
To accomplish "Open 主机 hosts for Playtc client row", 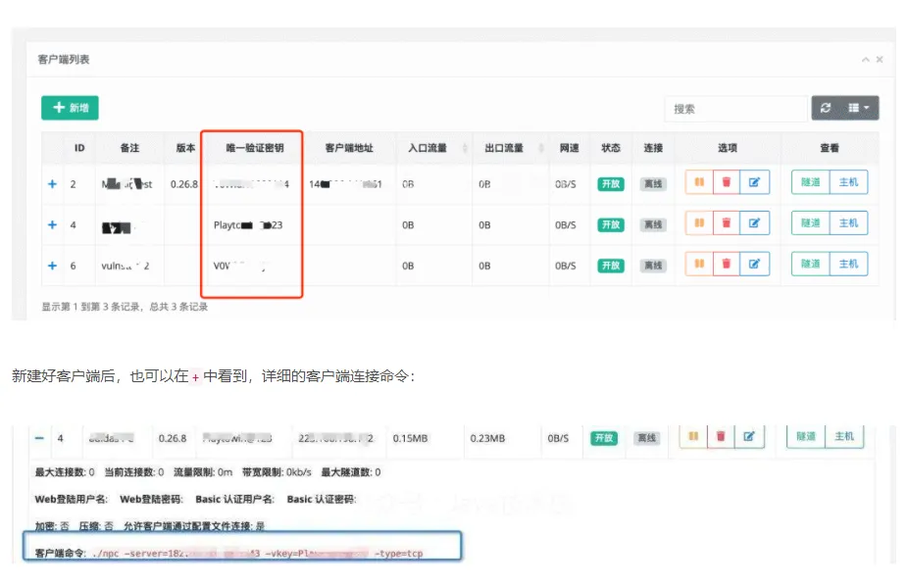I will pos(848,223).
